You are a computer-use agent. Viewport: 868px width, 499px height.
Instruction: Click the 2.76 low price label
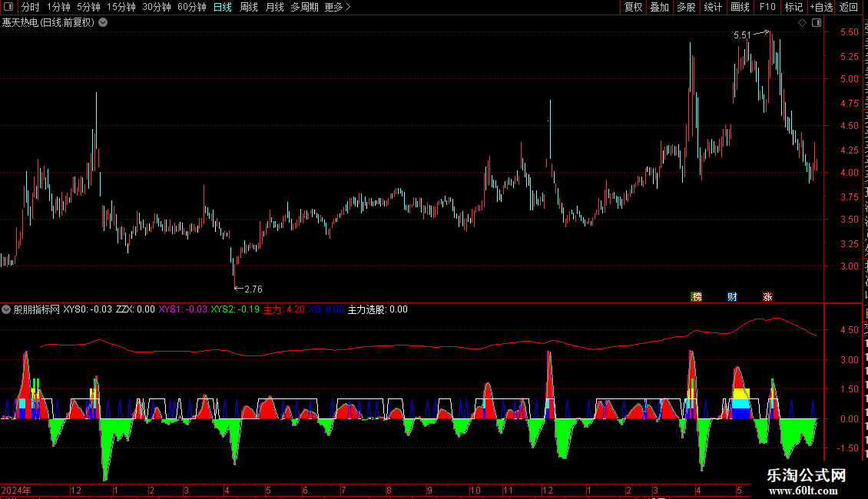253,289
